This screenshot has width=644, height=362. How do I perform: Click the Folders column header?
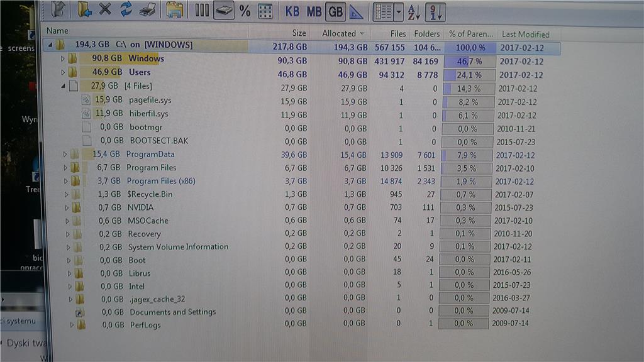click(x=426, y=34)
